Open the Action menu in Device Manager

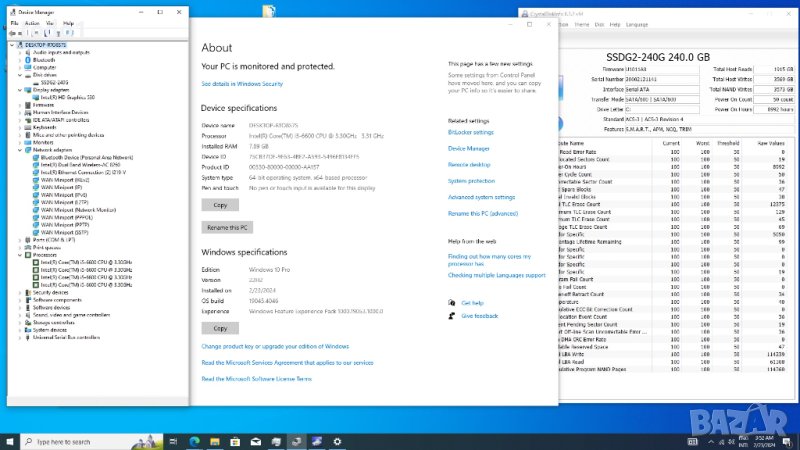pyautogui.click(x=32, y=22)
